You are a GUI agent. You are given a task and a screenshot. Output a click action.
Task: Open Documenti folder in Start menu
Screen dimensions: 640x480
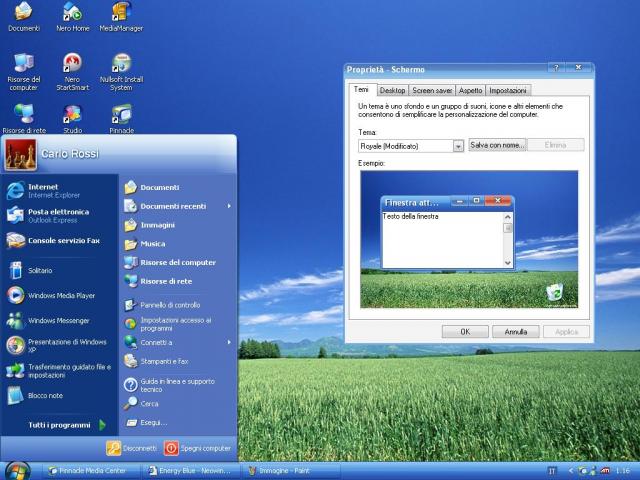tap(178, 187)
